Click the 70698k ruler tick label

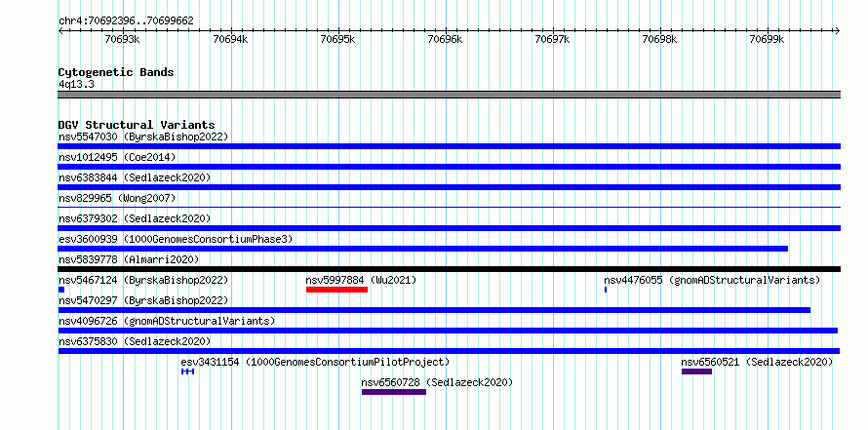659,39
